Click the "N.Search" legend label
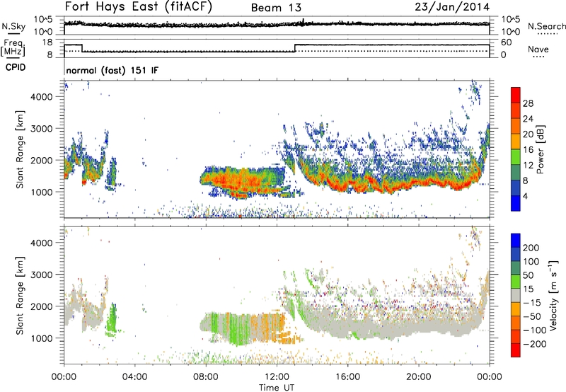 coord(546,26)
